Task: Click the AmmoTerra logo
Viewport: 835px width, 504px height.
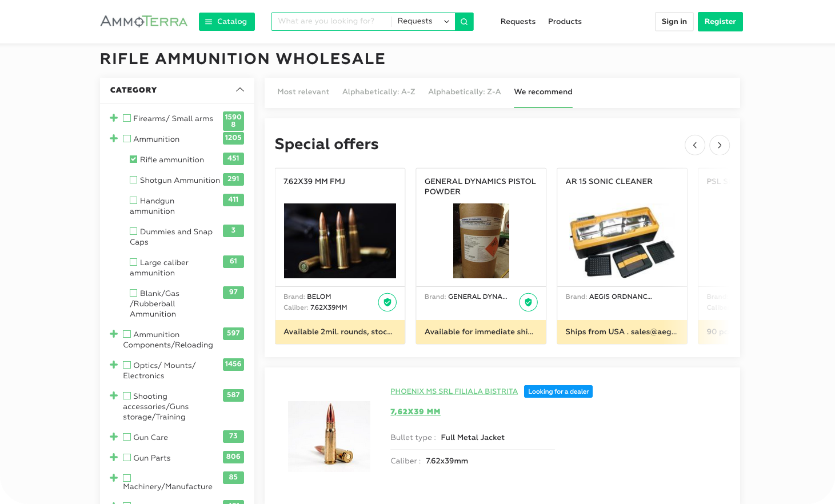Action: point(144,22)
